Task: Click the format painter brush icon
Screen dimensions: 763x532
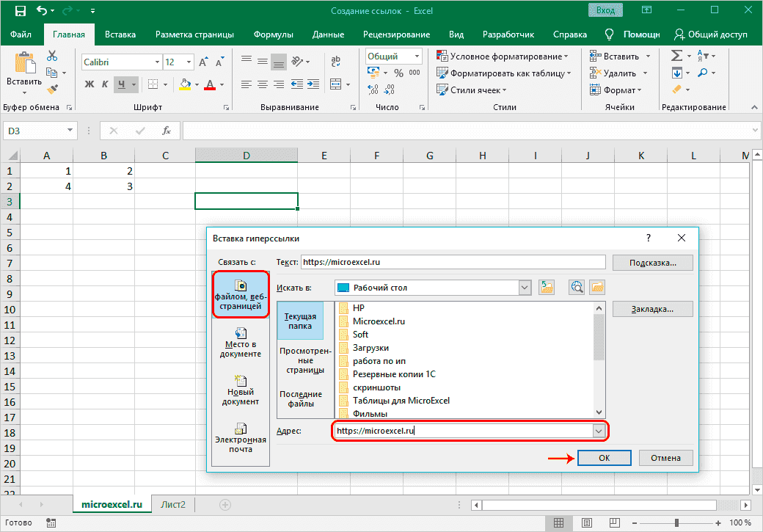Action: [52, 89]
